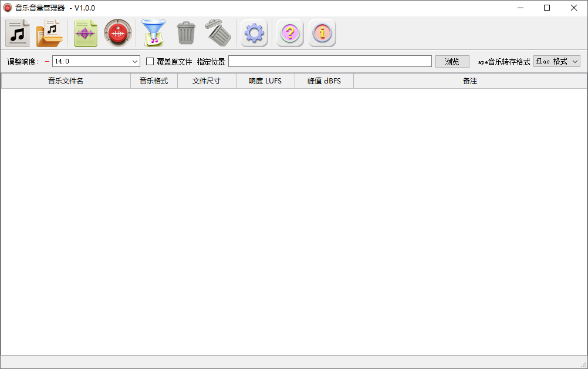This screenshot has width=588, height=369.
Task: Close the 音乐音量管理器 window
Action: click(x=574, y=8)
